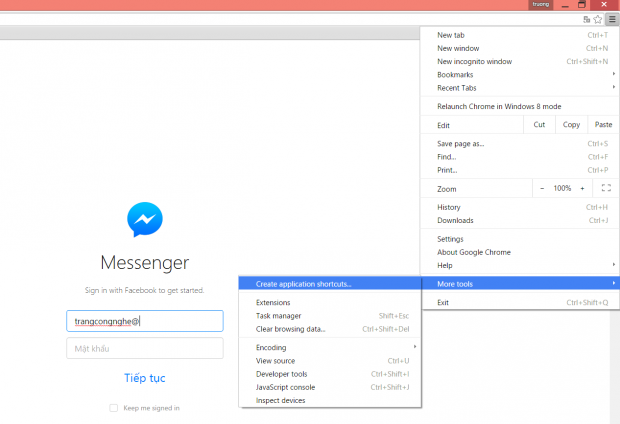Click the Edit label in menu
The height and width of the screenshot is (424, 620).
(x=443, y=125)
